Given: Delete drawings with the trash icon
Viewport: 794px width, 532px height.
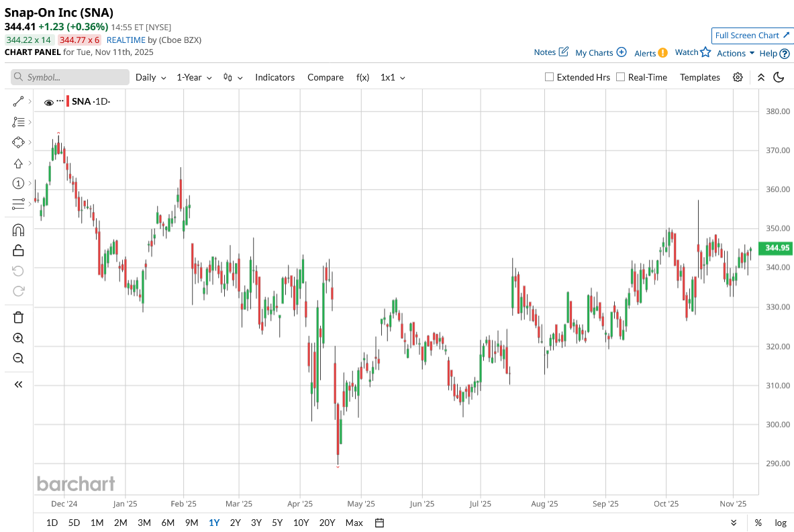Looking at the screenshot, I should coord(18,317).
